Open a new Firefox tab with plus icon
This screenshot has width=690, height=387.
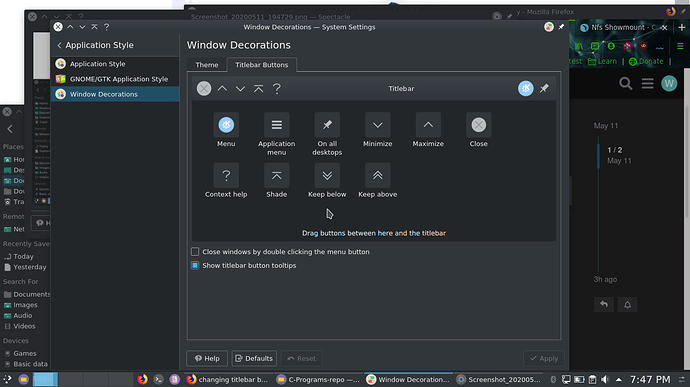[682, 27]
